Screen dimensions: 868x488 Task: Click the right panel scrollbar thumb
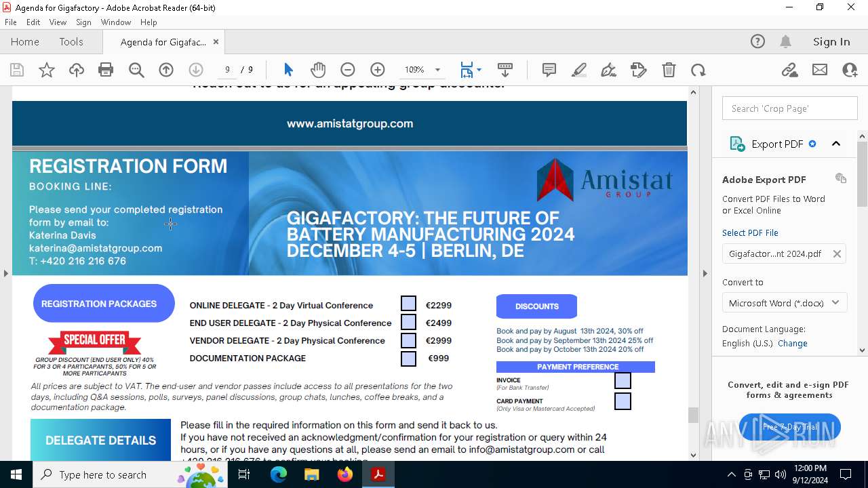click(863, 174)
